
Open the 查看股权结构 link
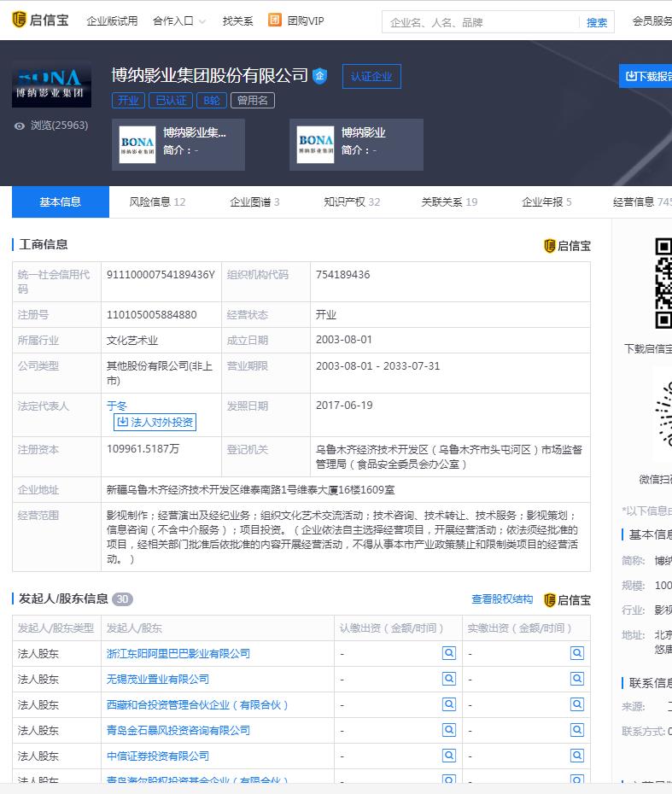click(502, 599)
